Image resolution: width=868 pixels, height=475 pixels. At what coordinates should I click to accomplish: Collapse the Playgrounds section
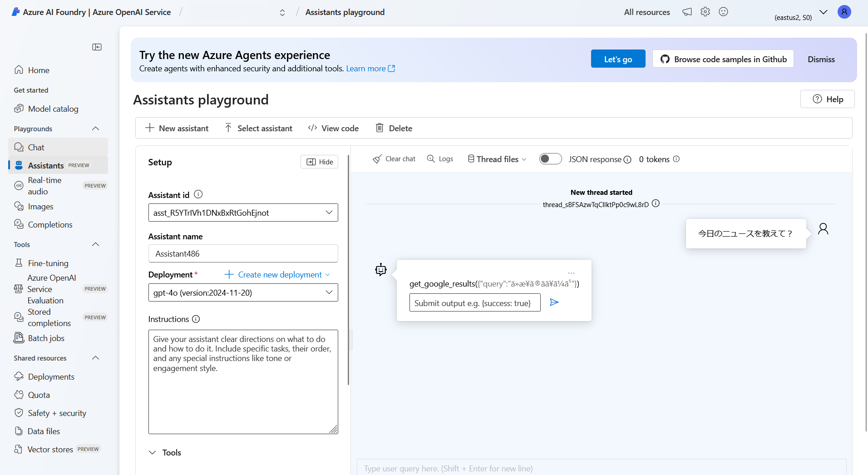(95, 129)
